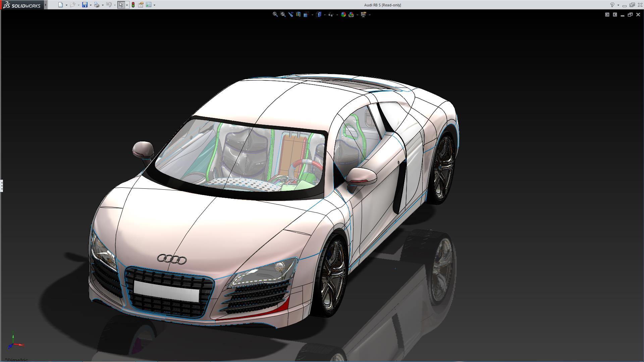Click the Rebuild traffic light icon
Screen dimensions: 644x362
point(133,5)
